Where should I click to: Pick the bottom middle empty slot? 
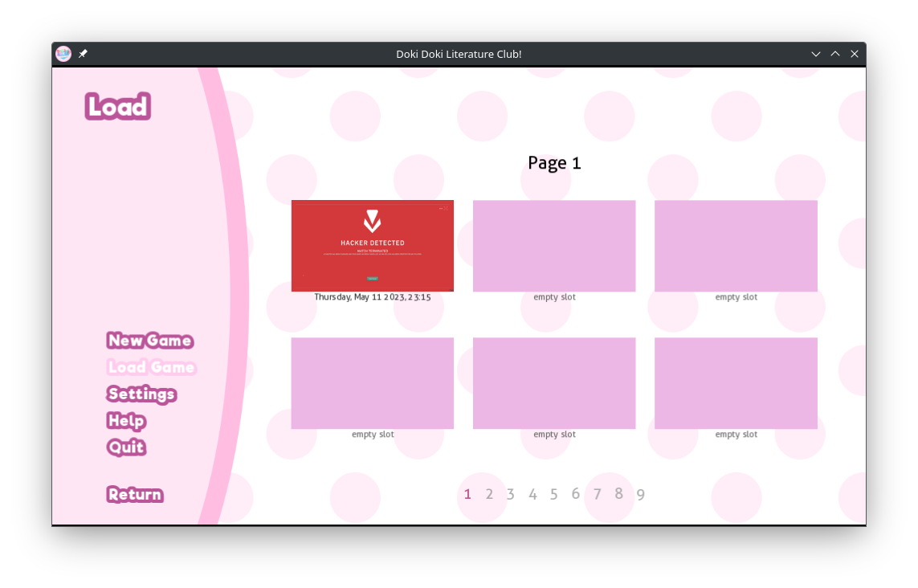tap(554, 383)
